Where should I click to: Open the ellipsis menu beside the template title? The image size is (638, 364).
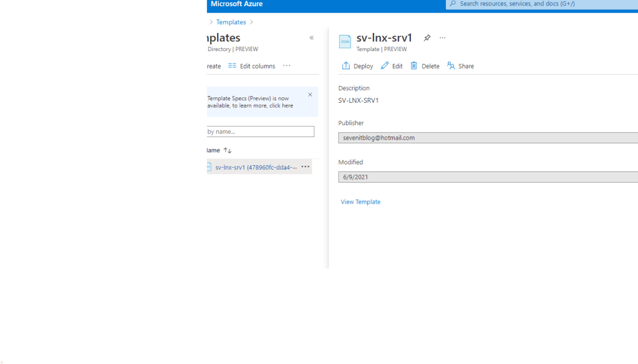(443, 38)
